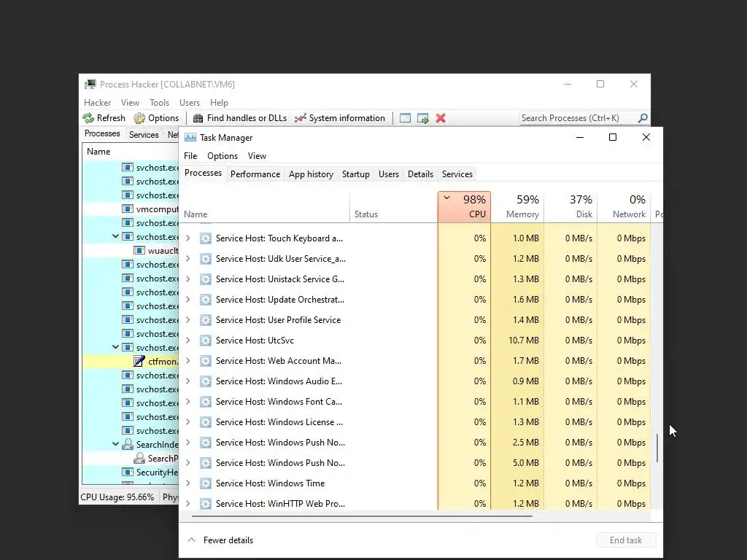
Task: Click gear icon of Udk User Service
Action: click(205, 259)
